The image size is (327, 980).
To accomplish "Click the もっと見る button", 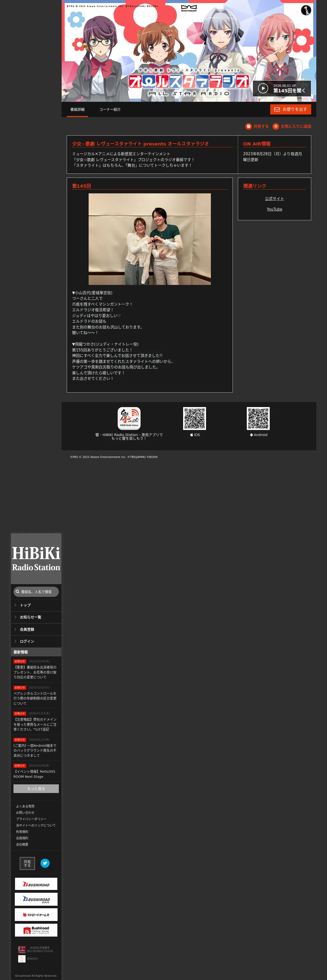I will (x=36, y=789).
